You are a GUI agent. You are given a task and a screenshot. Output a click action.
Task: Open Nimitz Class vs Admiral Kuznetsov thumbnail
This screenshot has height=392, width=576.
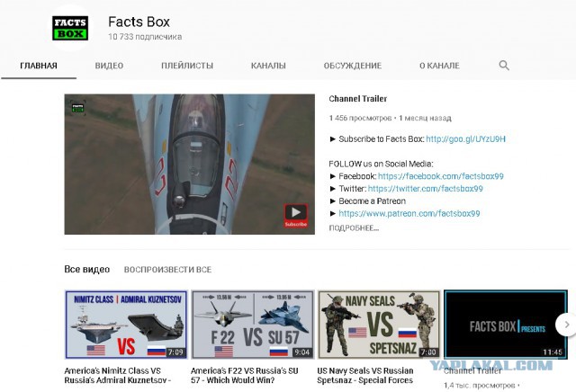click(126, 325)
